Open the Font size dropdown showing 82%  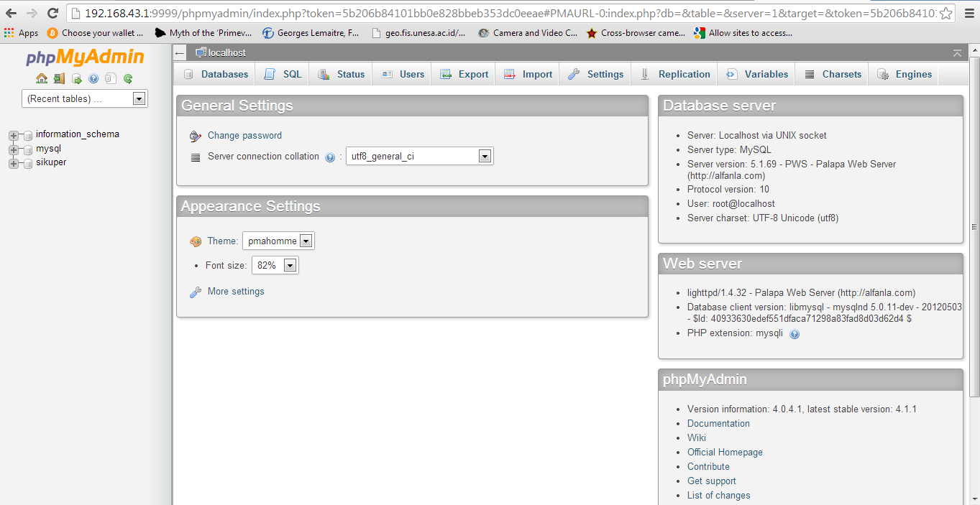point(275,265)
